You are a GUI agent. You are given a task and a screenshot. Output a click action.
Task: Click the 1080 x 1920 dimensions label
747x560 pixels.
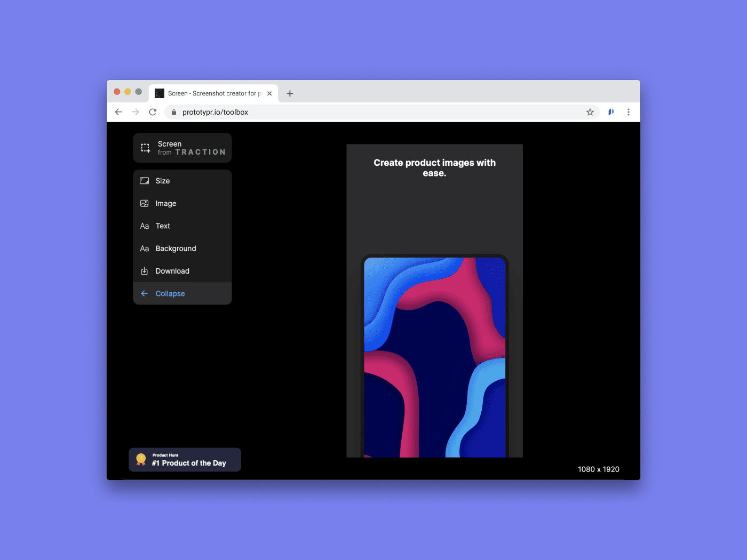(599, 469)
